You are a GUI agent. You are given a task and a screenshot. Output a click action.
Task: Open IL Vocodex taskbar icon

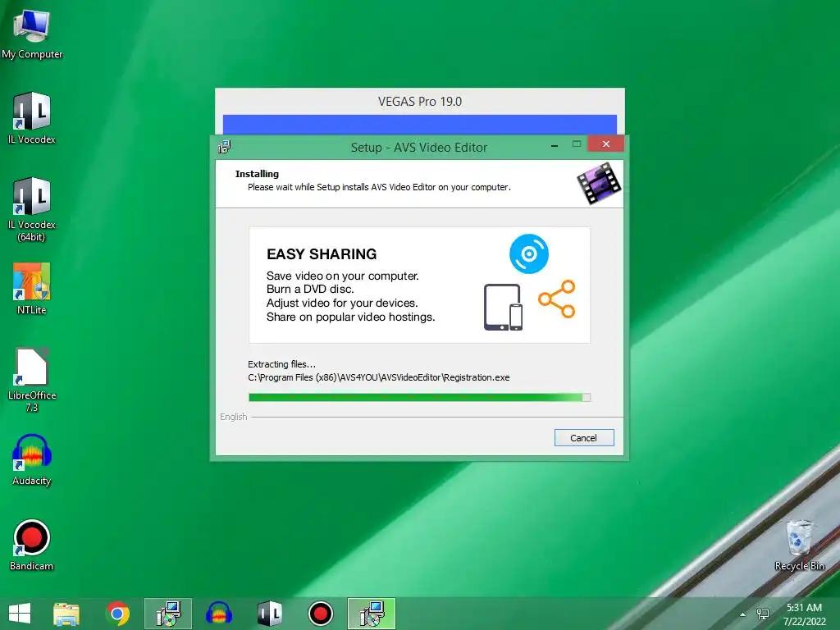269,614
